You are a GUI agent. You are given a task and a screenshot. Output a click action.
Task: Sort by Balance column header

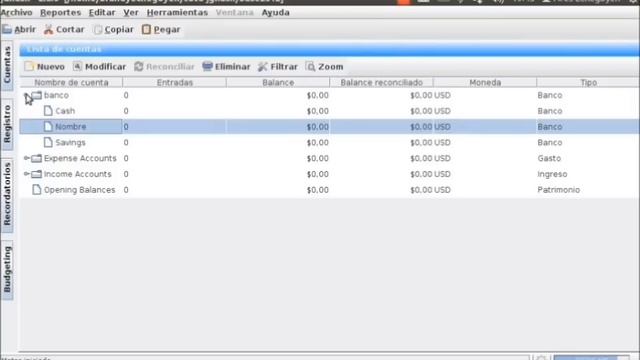[278, 82]
